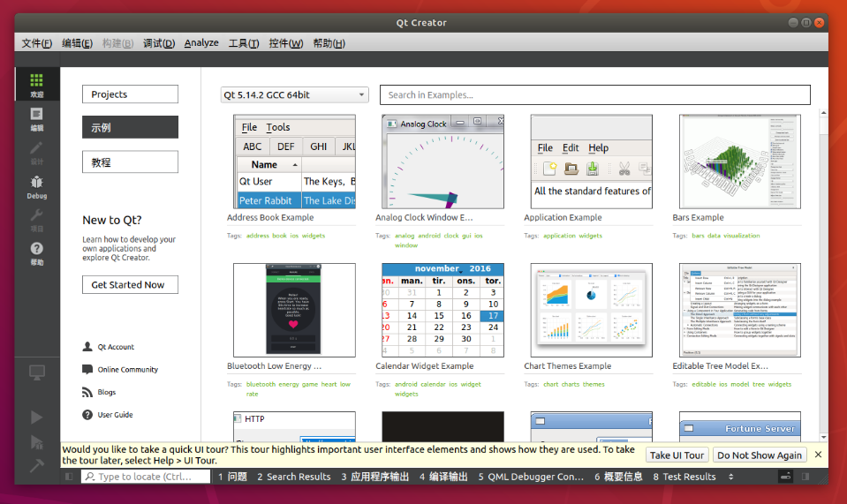Click the Get Started Now button

[129, 285]
